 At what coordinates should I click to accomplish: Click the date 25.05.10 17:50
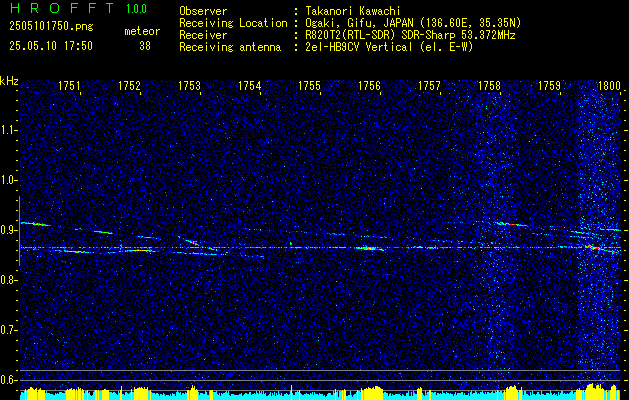(51, 46)
